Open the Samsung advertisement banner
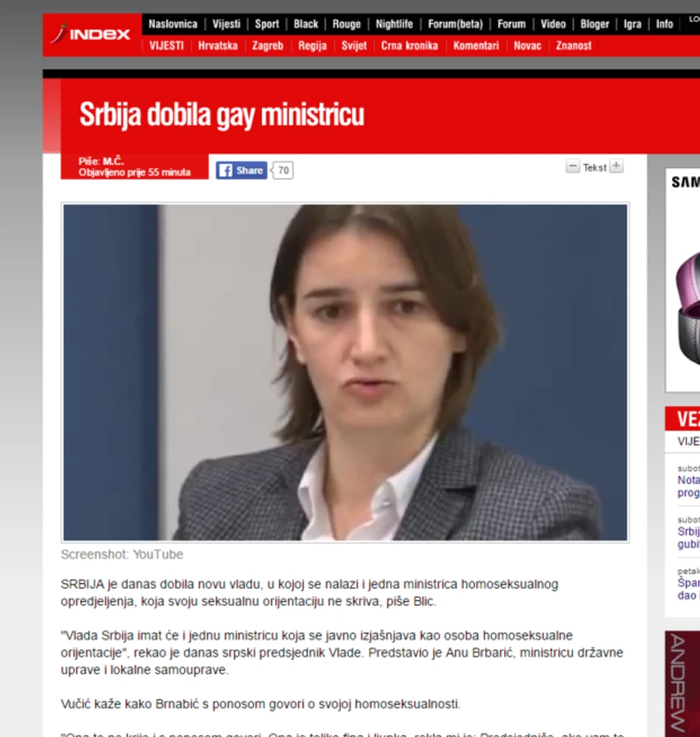 tap(683, 280)
